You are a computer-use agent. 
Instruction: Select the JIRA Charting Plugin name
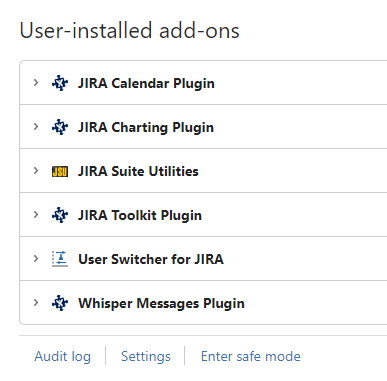(x=146, y=128)
